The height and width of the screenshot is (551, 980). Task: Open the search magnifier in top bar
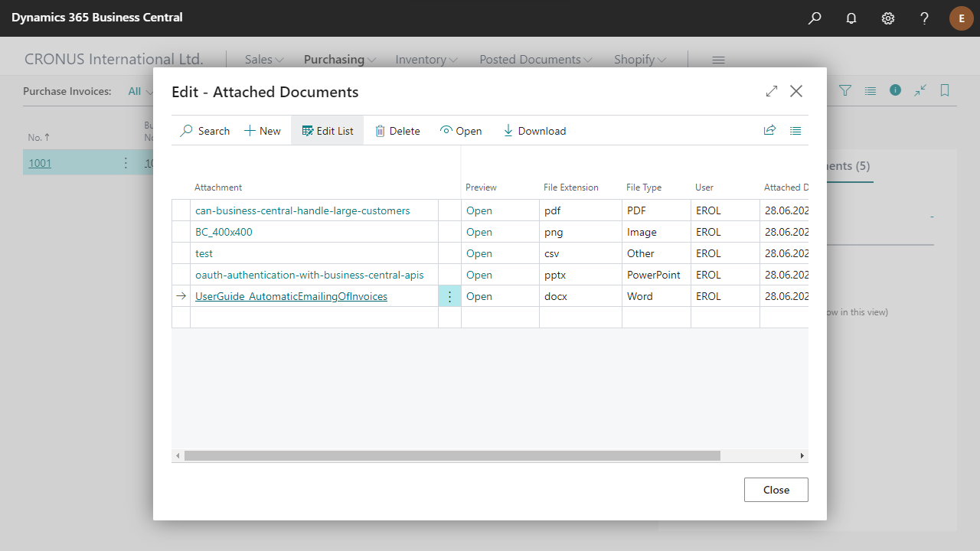click(815, 18)
